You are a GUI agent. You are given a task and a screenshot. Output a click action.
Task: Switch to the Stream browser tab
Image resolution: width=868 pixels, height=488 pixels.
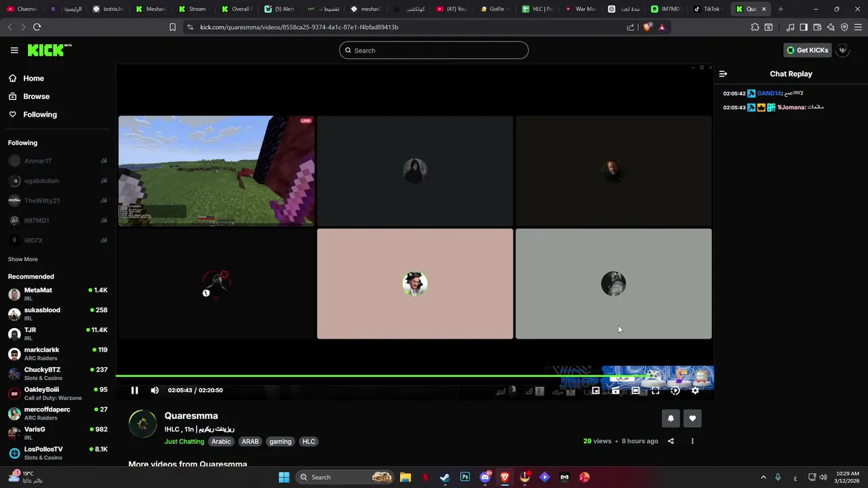point(193,9)
